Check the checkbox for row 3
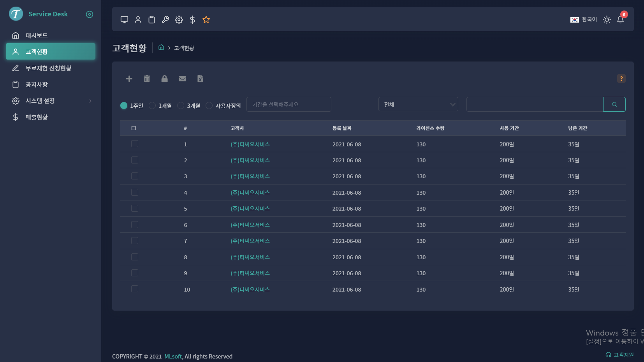 pyautogui.click(x=135, y=176)
